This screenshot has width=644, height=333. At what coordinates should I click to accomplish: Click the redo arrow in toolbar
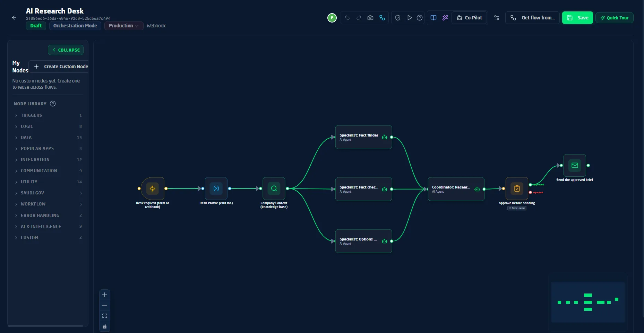[359, 18]
